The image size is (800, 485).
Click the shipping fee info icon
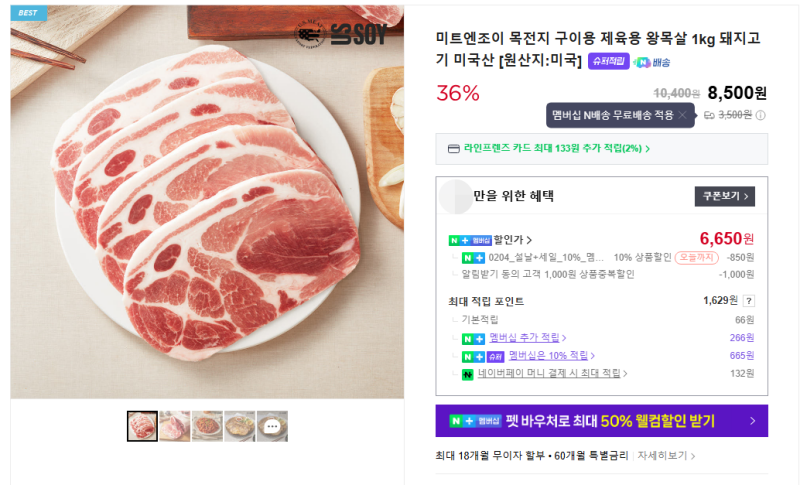coord(761,115)
